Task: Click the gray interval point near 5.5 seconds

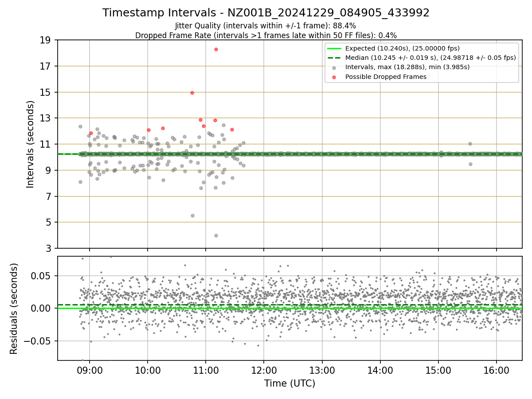Action: (x=192, y=215)
